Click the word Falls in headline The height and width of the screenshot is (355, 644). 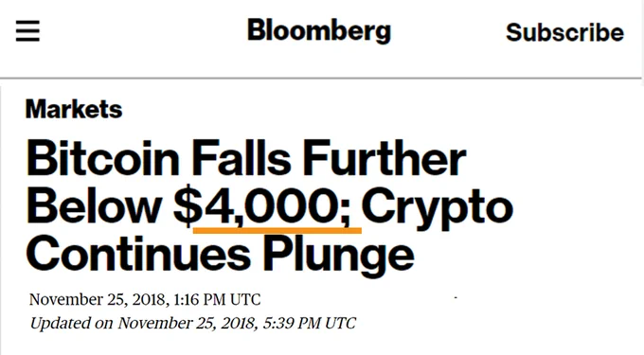pos(241,157)
